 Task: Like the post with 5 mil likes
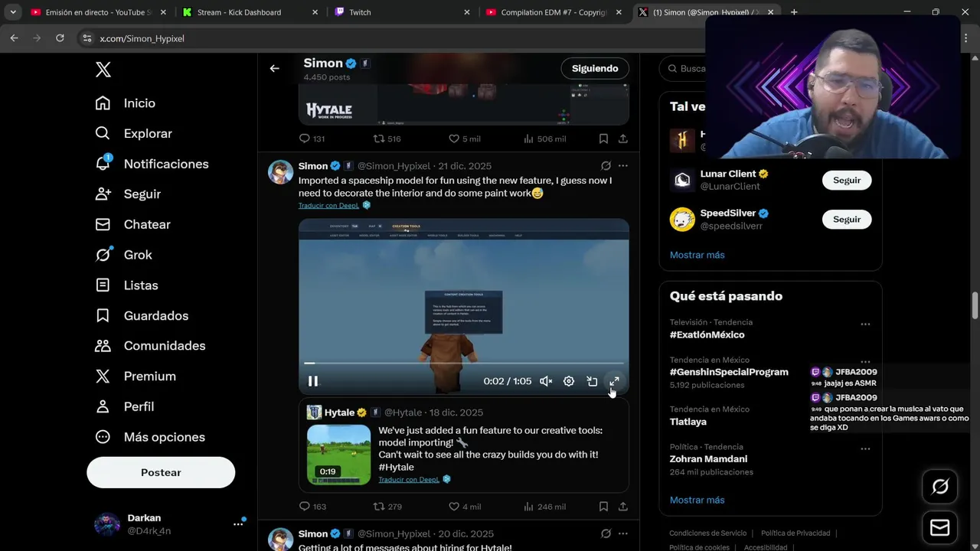tap(464, 139)
